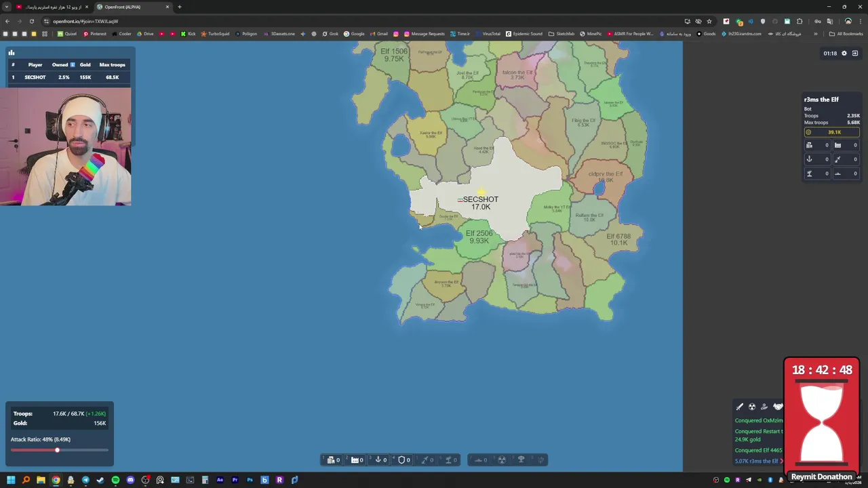Click the '5.07K r3ms the Elf' attack entry
The image size is (868, 488).
click(756, 462)
